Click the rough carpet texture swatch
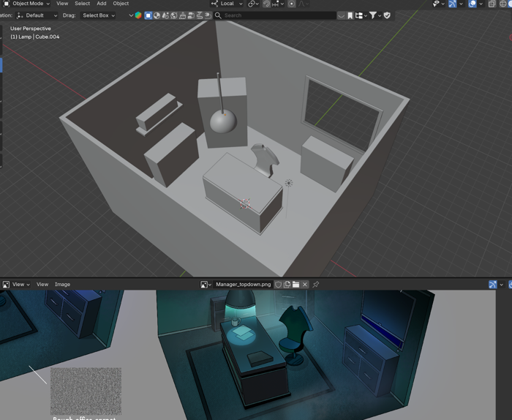Image resolution: width=512 pixels, height=420 pixels. [86, 391]
